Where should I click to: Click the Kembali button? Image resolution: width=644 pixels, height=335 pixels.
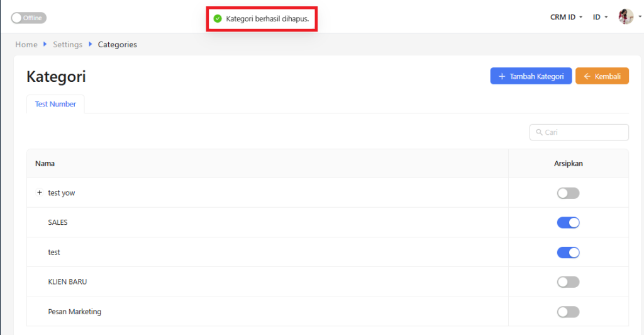click(x=602, y=76)
